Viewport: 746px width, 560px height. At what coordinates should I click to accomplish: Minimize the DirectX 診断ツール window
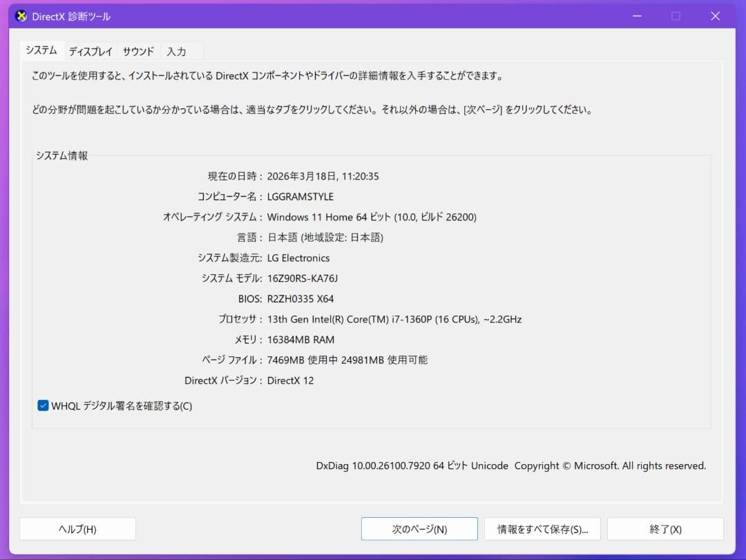point(637,16)
